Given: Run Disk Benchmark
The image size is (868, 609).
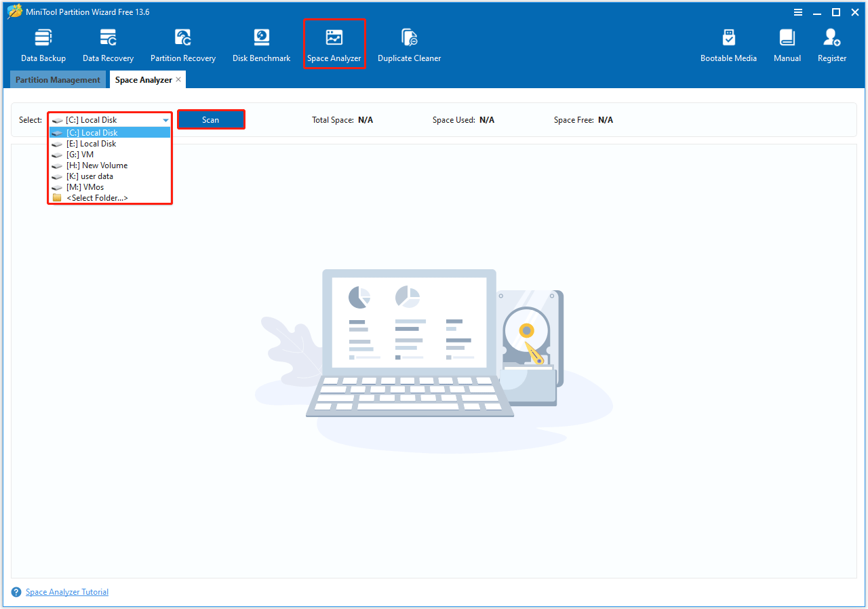Looking at the screenshot, I should point(261,44).
